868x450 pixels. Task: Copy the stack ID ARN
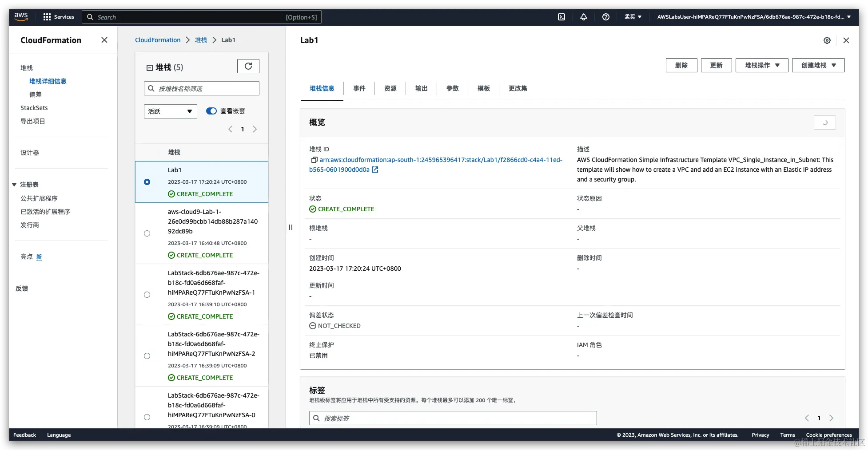[314, 160]
